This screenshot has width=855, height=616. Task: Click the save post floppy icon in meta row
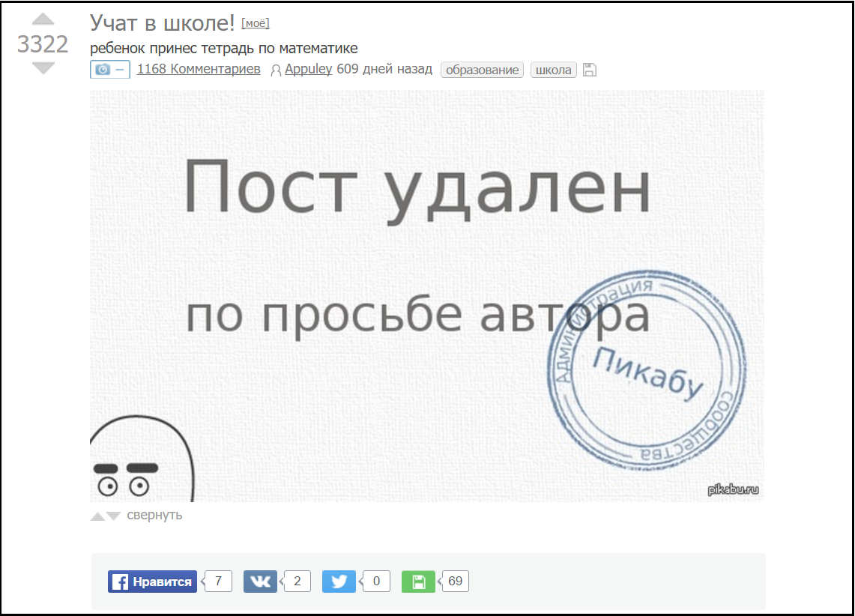tap(589, 69)
